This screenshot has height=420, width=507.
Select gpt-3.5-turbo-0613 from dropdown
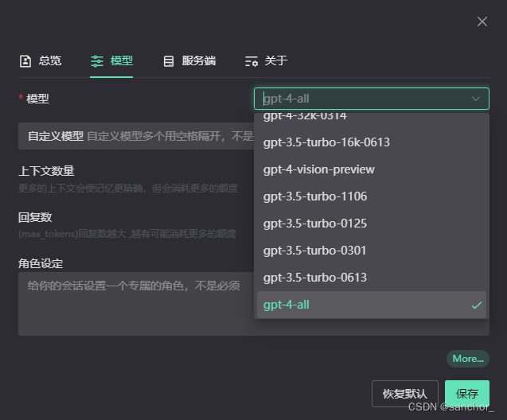[x=372, y=278]
